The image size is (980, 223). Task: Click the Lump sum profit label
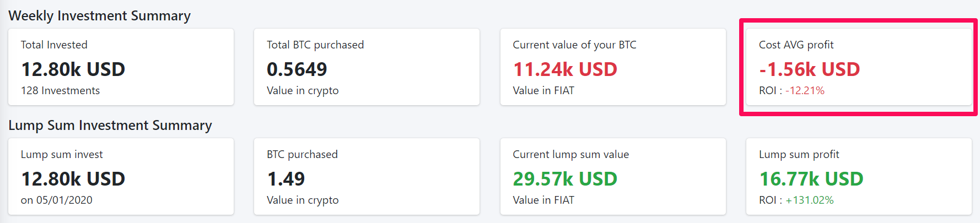tap(799, 154)
